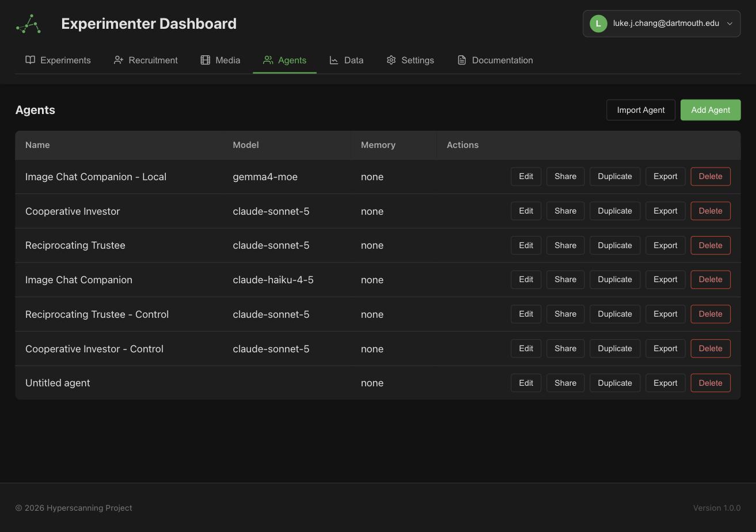Delete the Untitled agent
Image resolution: width=756 pixels, height=532 pixels.
click(x=711, y=383)
